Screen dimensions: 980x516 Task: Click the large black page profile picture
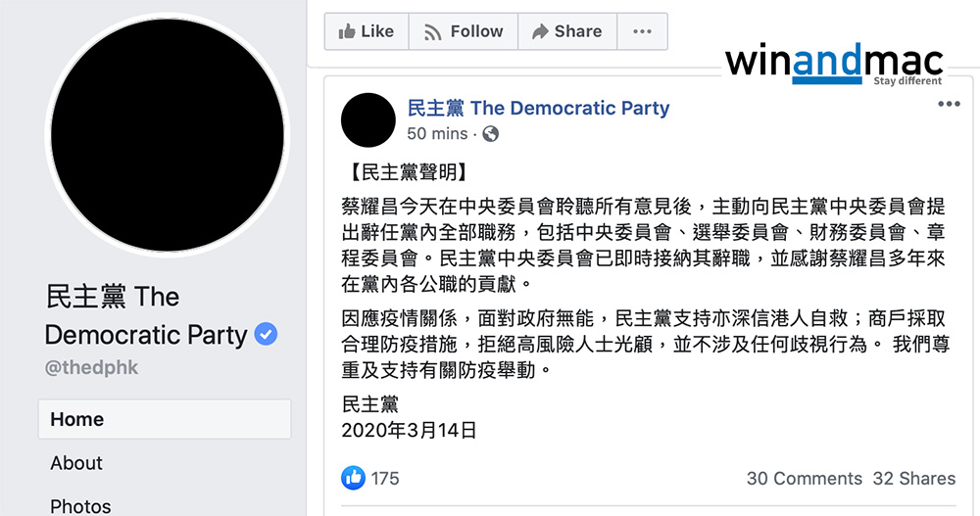[x=167, y=134]
